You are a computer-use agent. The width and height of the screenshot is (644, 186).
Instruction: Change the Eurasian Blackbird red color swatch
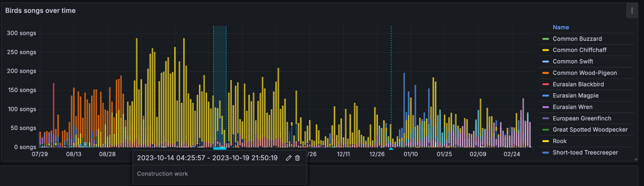(545, 84)
